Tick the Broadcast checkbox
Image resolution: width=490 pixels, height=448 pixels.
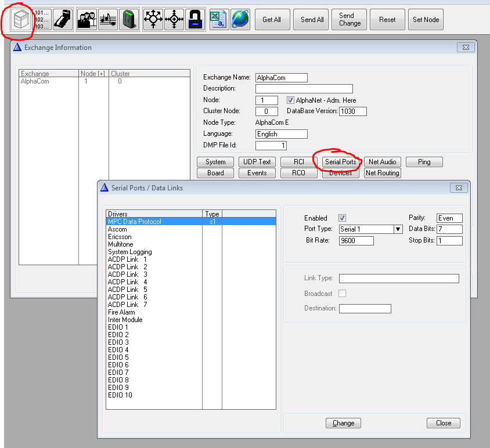[343, 294]
